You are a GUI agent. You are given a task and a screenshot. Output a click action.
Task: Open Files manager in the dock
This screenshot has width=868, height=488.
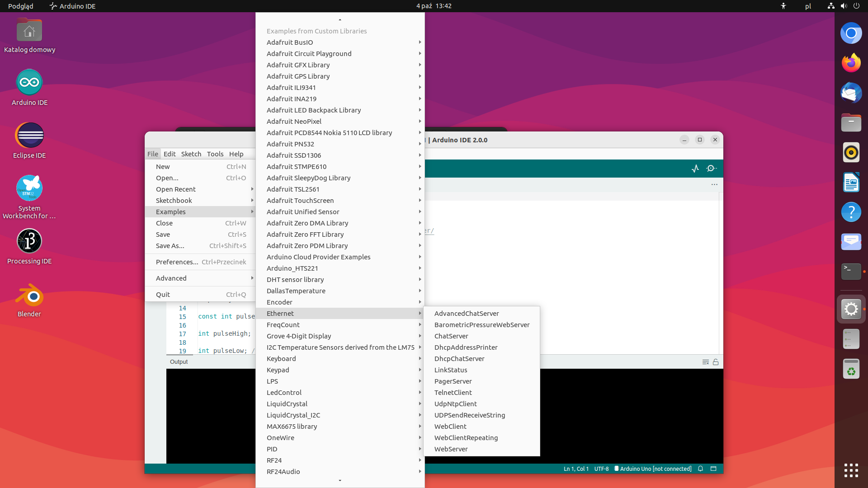click(851, 122)
